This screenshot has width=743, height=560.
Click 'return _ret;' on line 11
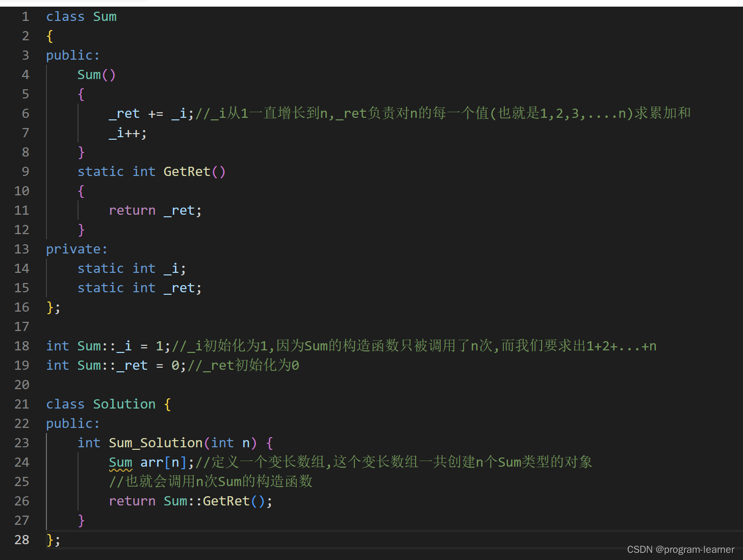tap(156, 211)
